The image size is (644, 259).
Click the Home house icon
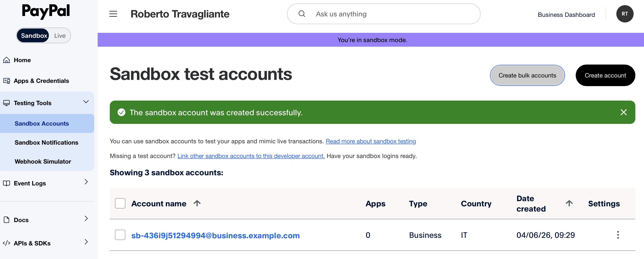[x=6, y=60]
